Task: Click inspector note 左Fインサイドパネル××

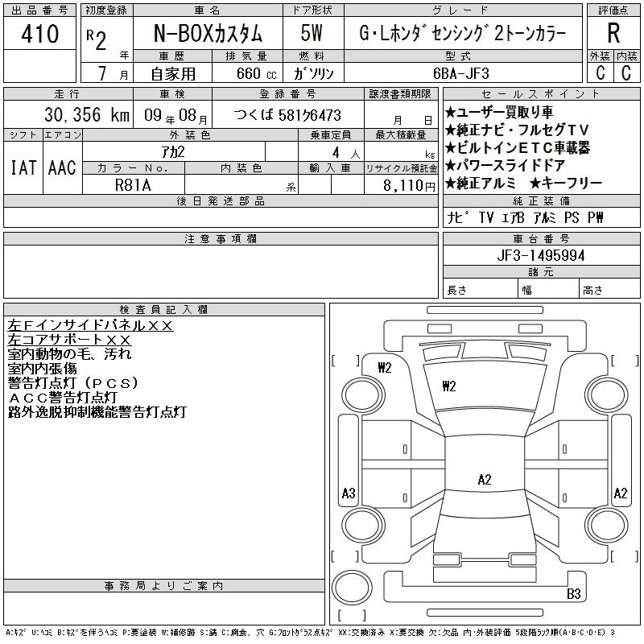Action: (x=90, y=325)
